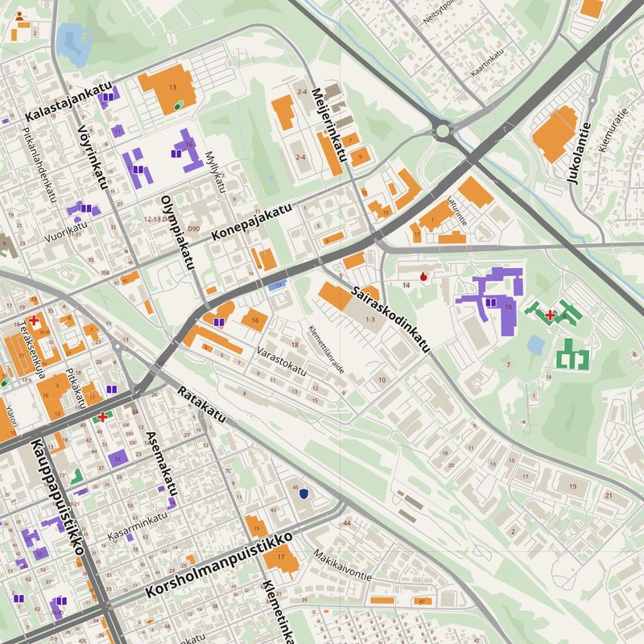Select book icon next to purple building 16 by Myllykatu
This screenshot has width=644, height=644.
tap(175, 153)
